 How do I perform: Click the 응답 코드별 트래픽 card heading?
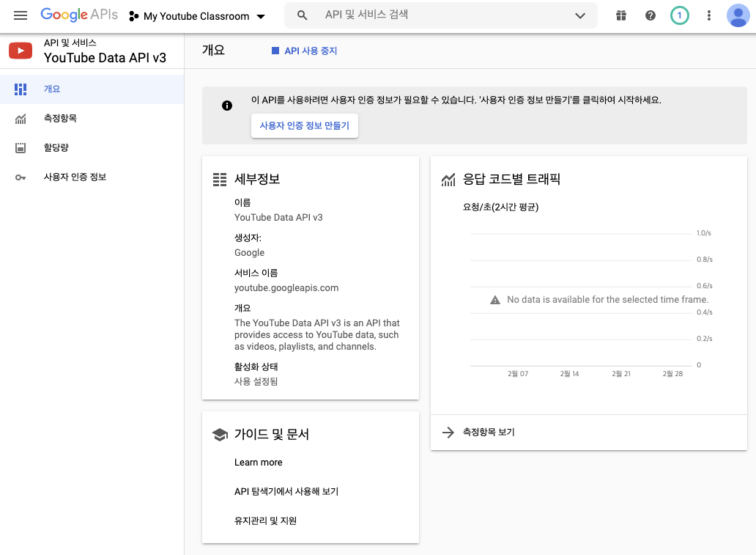[511, 180]
